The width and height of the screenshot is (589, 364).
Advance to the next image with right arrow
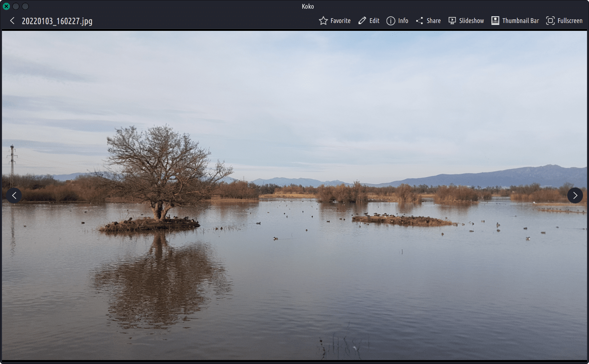click(x=575, y=195)
